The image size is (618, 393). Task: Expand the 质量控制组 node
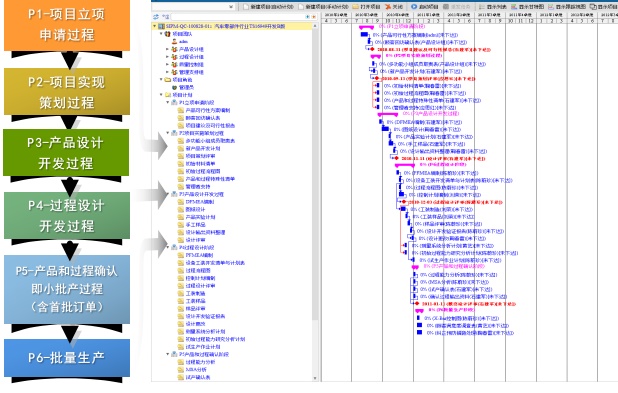pos(168,64)
